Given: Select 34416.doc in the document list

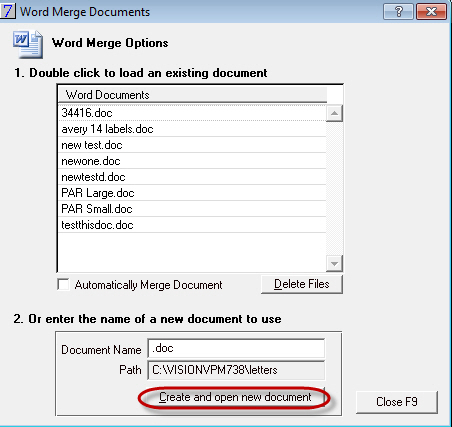Looking at the screenshot, I should (192, 113).
